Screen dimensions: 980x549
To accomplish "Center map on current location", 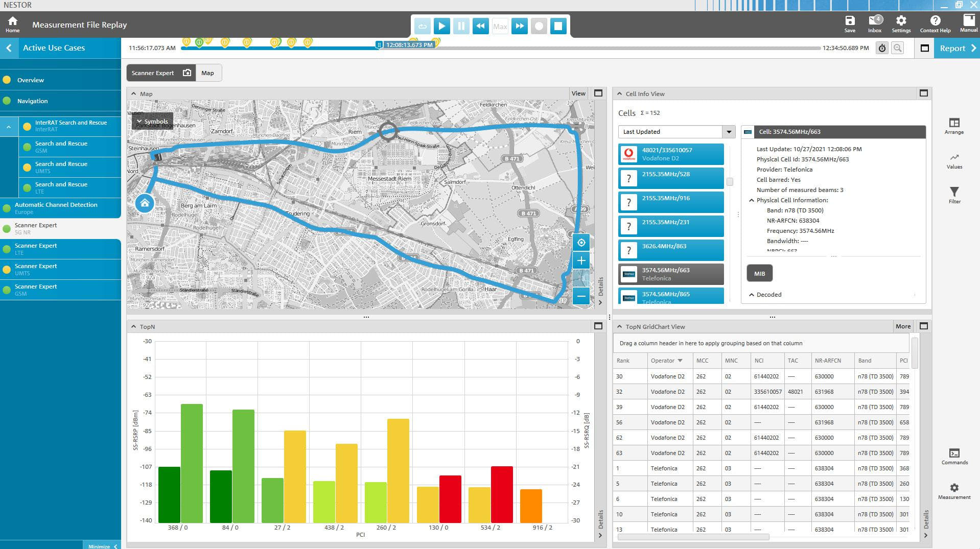I will (581, 243).
